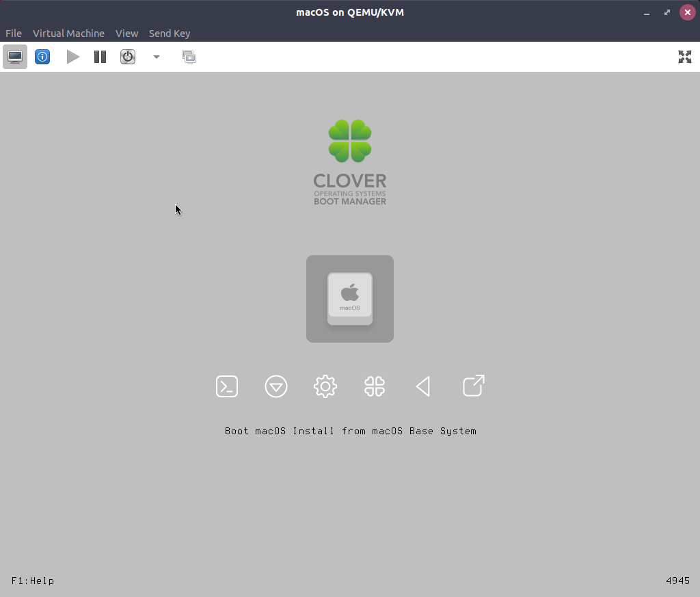Click the left-pointing triangle icon

[423, 386]
